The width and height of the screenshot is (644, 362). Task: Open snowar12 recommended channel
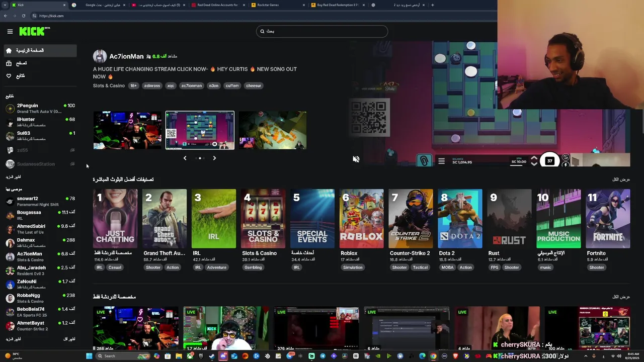[x=39, y=201]
